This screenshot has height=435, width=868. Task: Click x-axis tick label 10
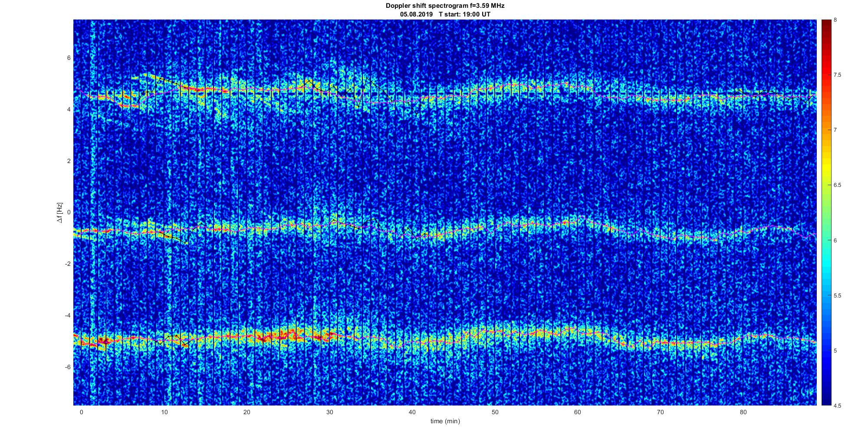[164, 412]
